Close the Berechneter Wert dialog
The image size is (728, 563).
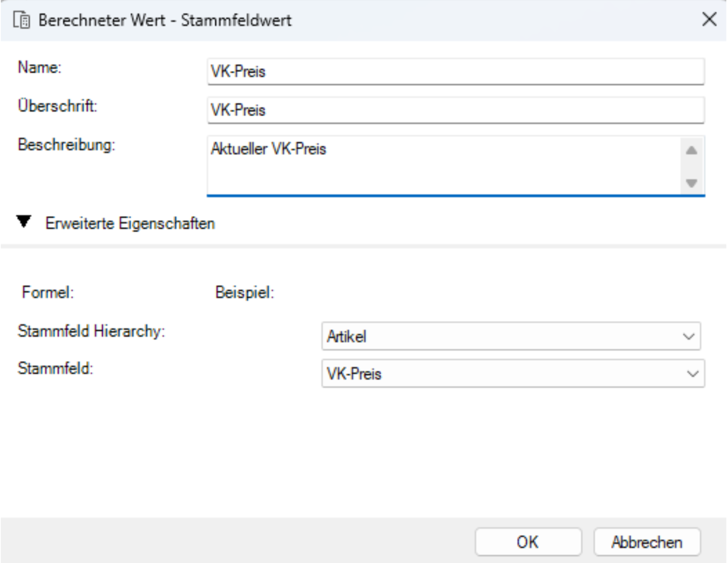[x=709, y=20]
